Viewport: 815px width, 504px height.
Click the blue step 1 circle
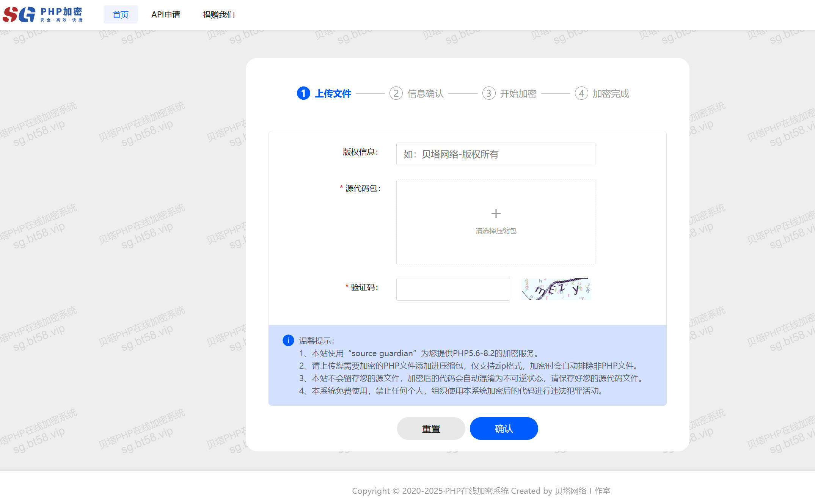[303, 93]
